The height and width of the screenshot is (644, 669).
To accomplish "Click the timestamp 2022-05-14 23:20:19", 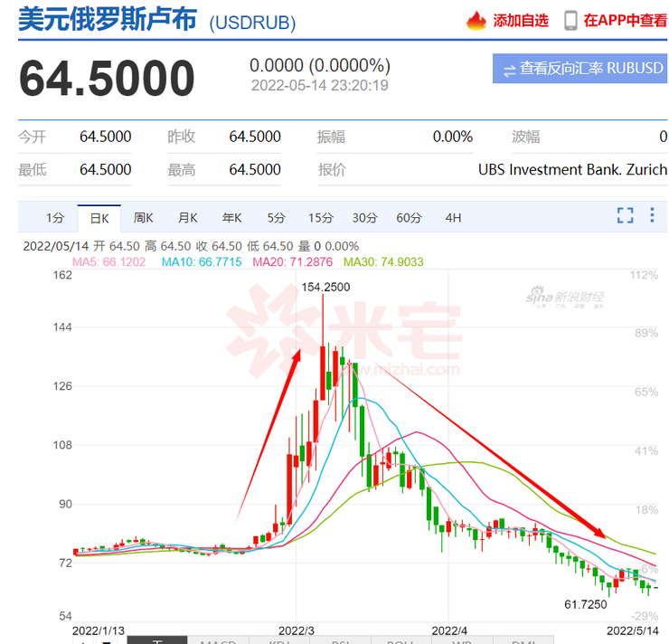I will 319,85.
